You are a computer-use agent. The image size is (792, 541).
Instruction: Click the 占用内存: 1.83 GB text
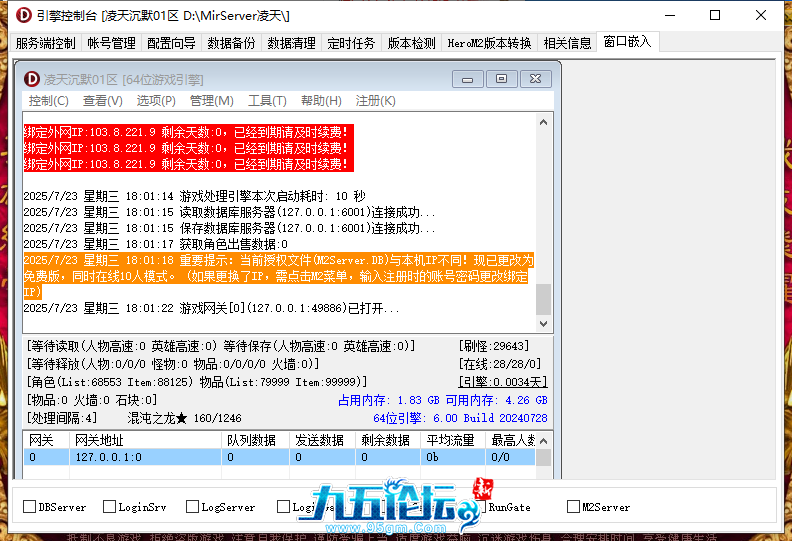click(x=389, y=400)
